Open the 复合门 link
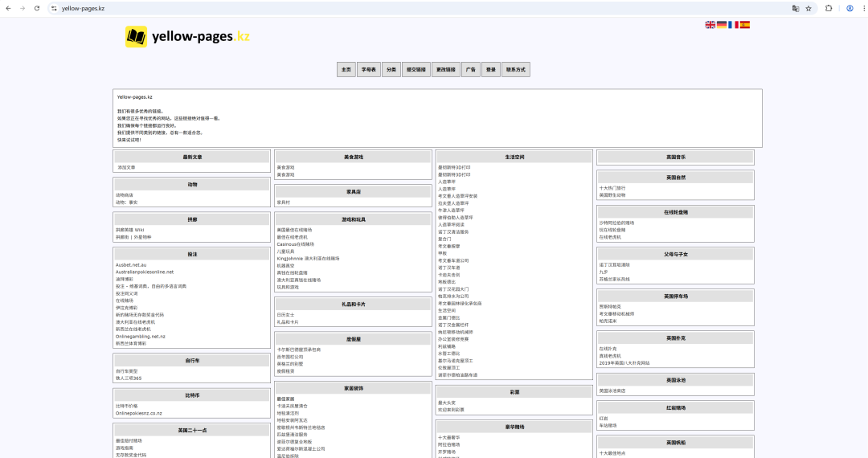868x458 pixels. pyautogui.click(x=444, y=239)
